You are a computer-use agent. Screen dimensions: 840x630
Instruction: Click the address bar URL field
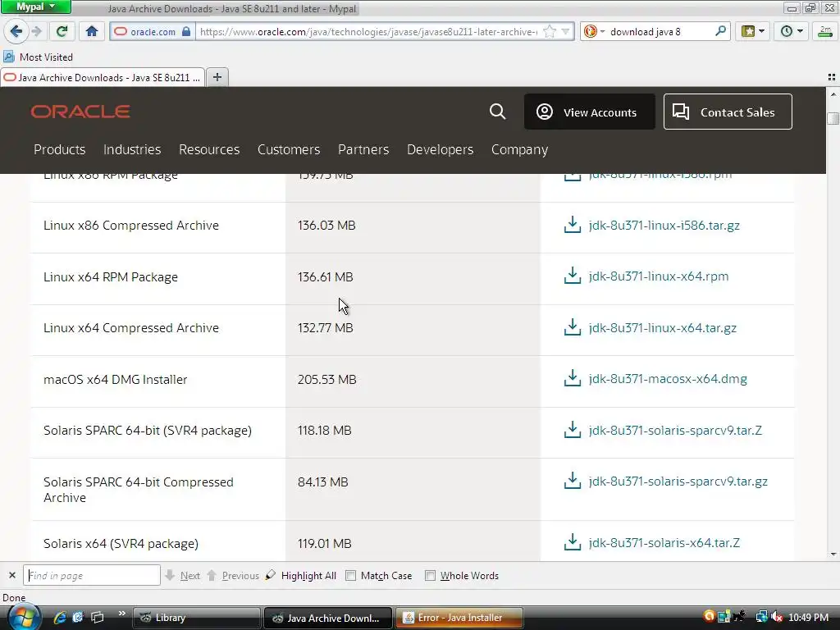[x=368, y=32]
